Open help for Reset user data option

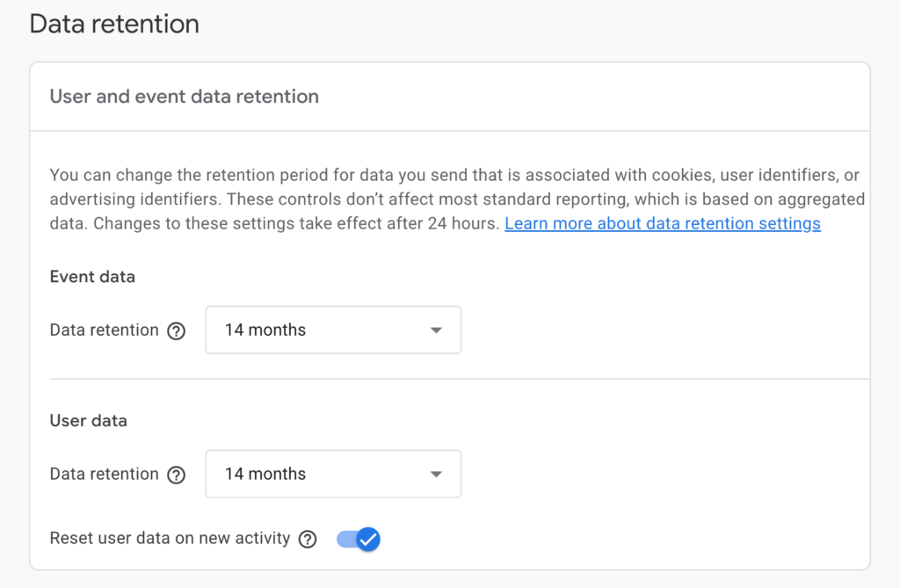308,539
